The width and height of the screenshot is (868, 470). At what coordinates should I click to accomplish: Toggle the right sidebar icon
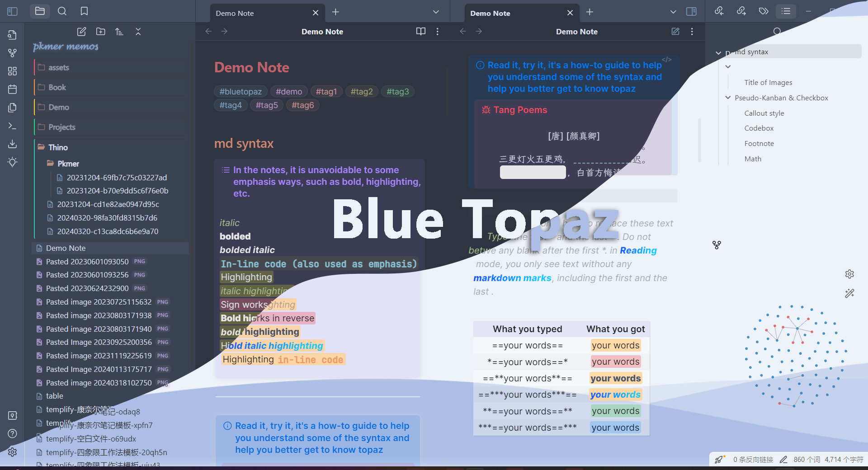pyautogui.click(x=691, y=11)
